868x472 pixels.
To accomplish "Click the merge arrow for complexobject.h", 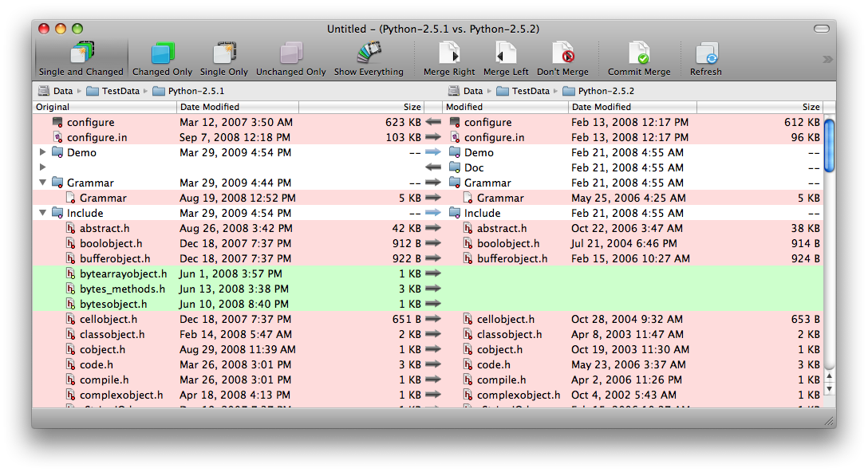I will click(x=433, y=395).
